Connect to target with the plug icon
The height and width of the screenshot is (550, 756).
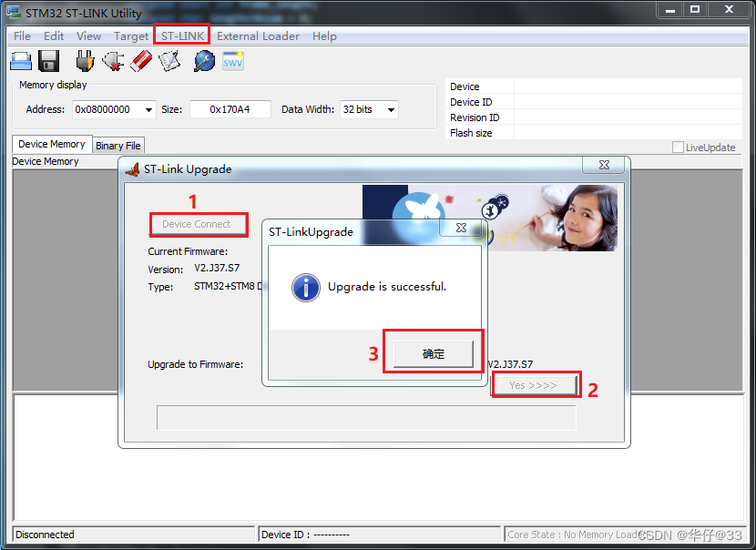click(x=86, y=62)
